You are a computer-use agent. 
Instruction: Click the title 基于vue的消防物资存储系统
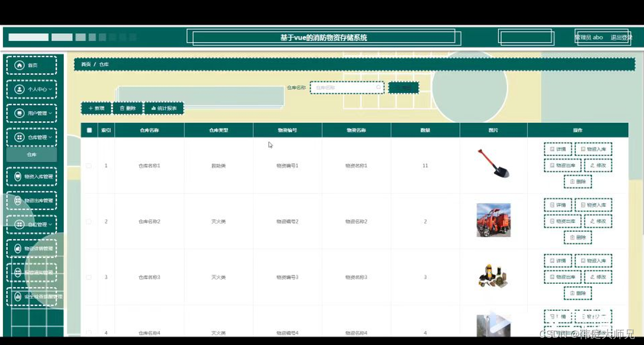tap(323, 38)
